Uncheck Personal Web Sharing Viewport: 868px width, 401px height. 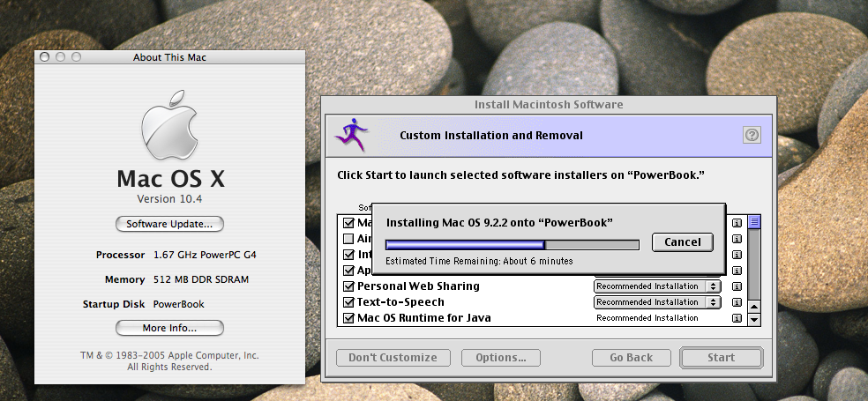point(348,286)
